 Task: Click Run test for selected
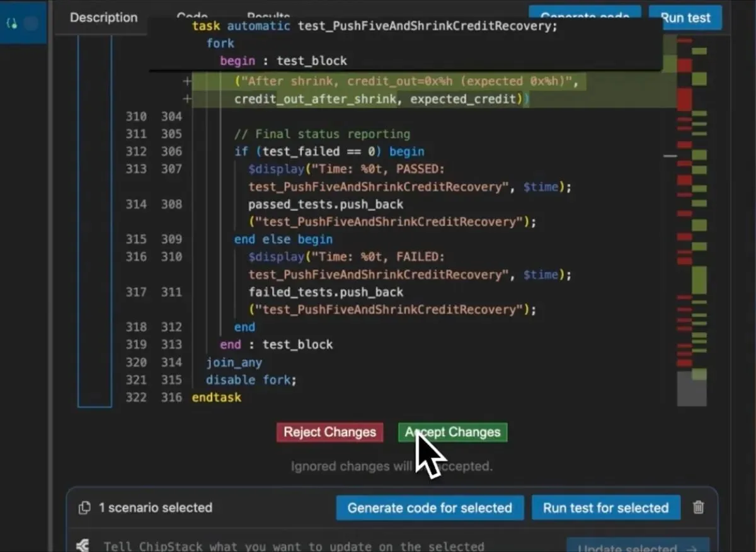(605, 508)
